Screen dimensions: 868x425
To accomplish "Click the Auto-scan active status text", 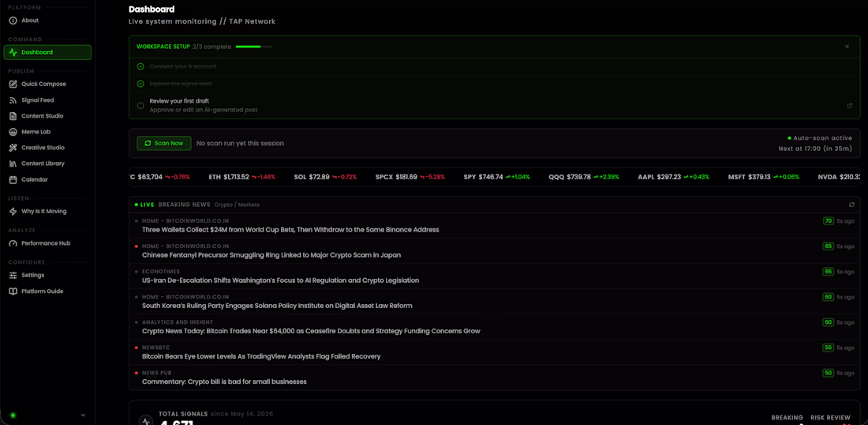I will (822, 138).
